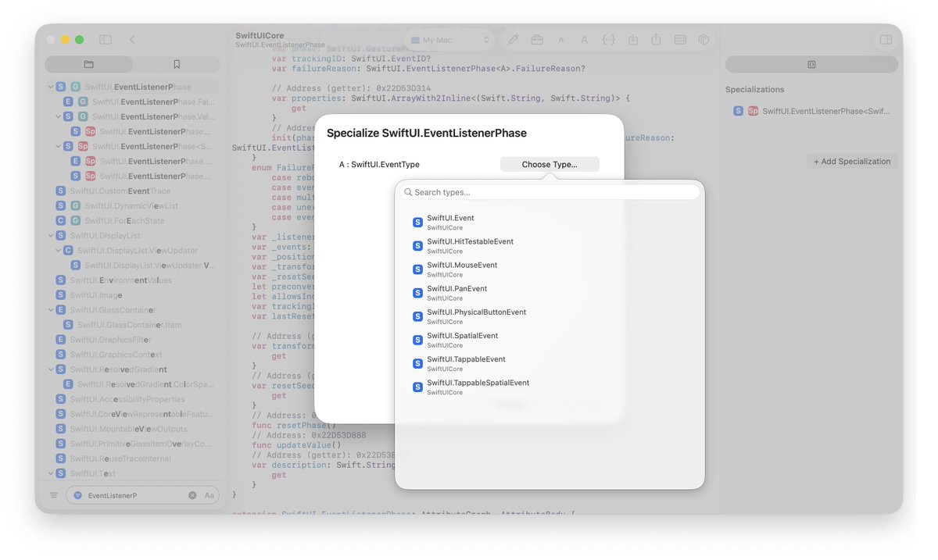Screen dimensions: 938x560
Task: Clear the EventListenerP filter text
Action: (x=192, y=495)
